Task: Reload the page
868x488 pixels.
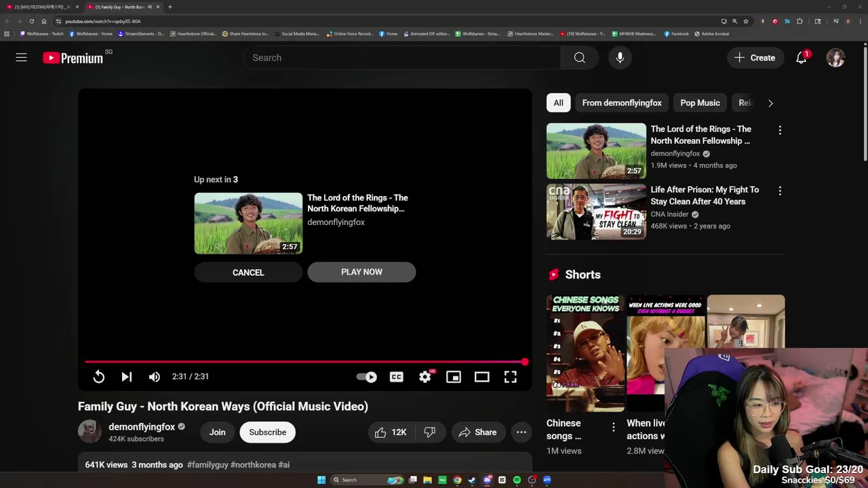Action: [x=31, y=21]
